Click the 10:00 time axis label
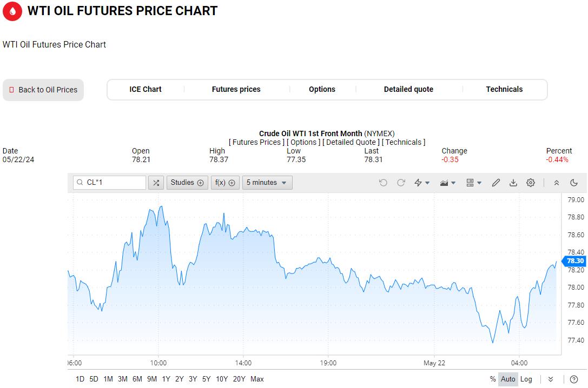 158,363
